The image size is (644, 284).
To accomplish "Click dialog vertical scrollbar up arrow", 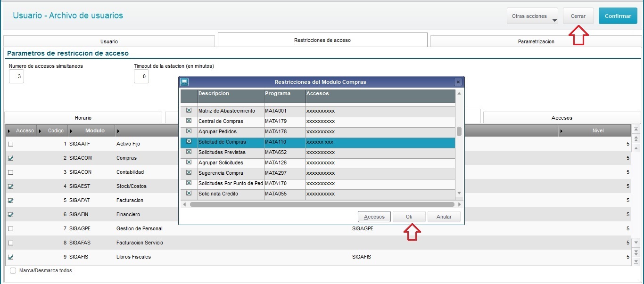I will (x=459, y=93).
